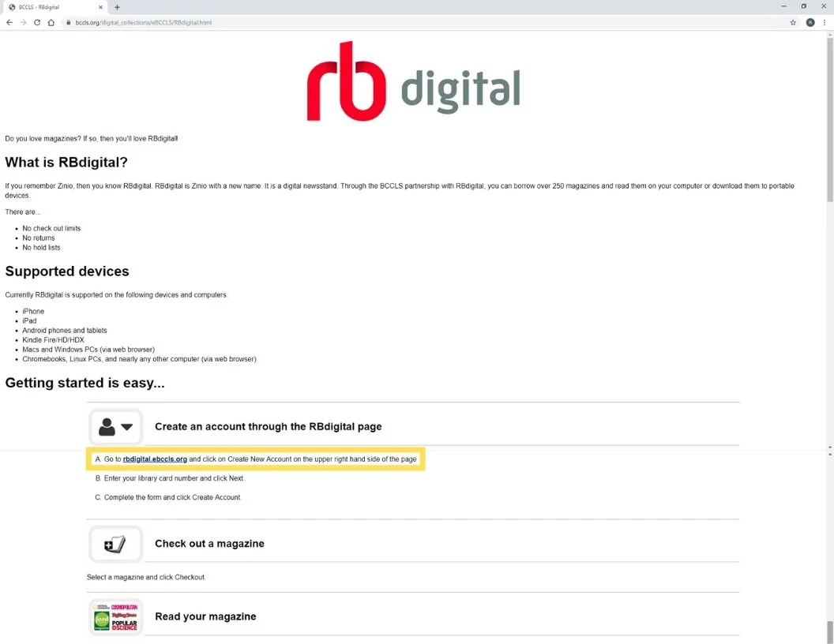Bookmark this page with the star icon
The image size is (834, 644).
coord(792,22)
